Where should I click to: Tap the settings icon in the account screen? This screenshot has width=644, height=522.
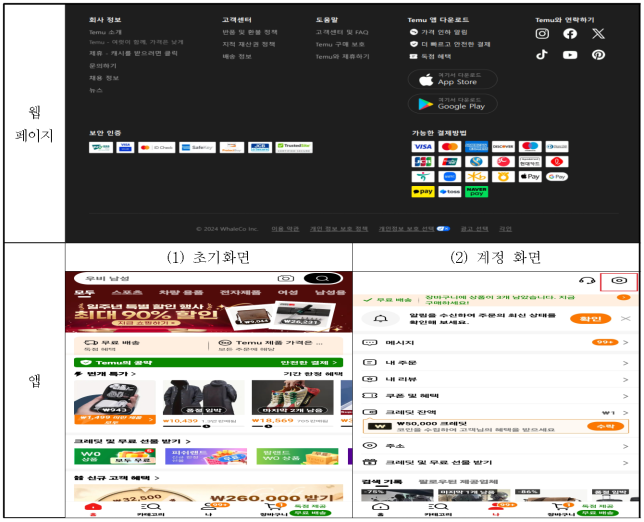click(x=619, y=281)
